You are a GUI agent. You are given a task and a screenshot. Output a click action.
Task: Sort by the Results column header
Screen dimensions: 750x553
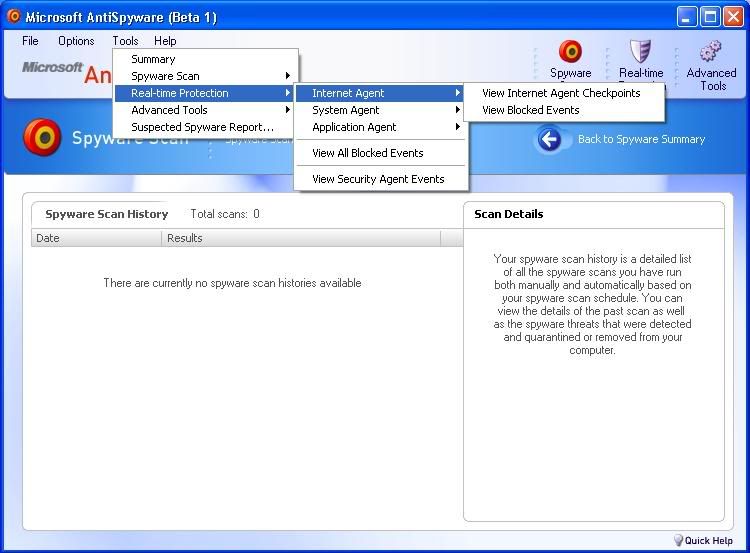pos(301,238)
